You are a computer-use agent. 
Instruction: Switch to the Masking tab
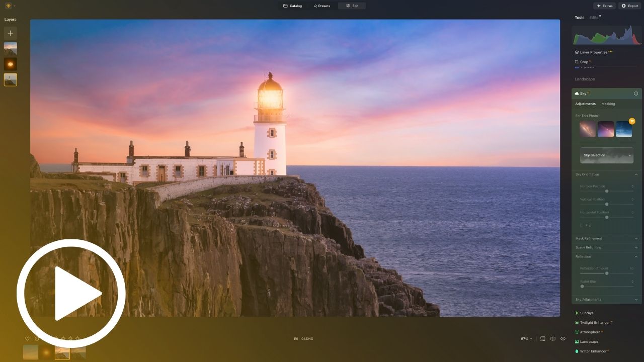click(x=608, y=104)
